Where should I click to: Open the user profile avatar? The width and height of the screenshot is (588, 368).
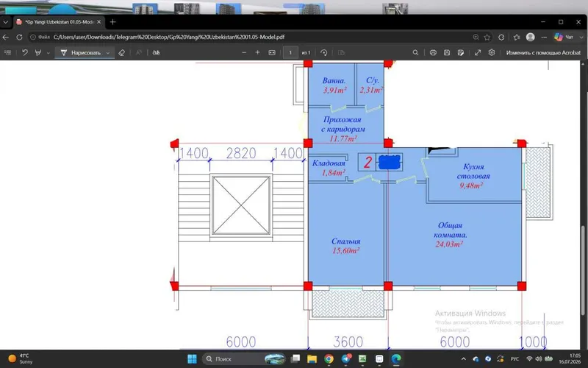[x=530, y=38]
